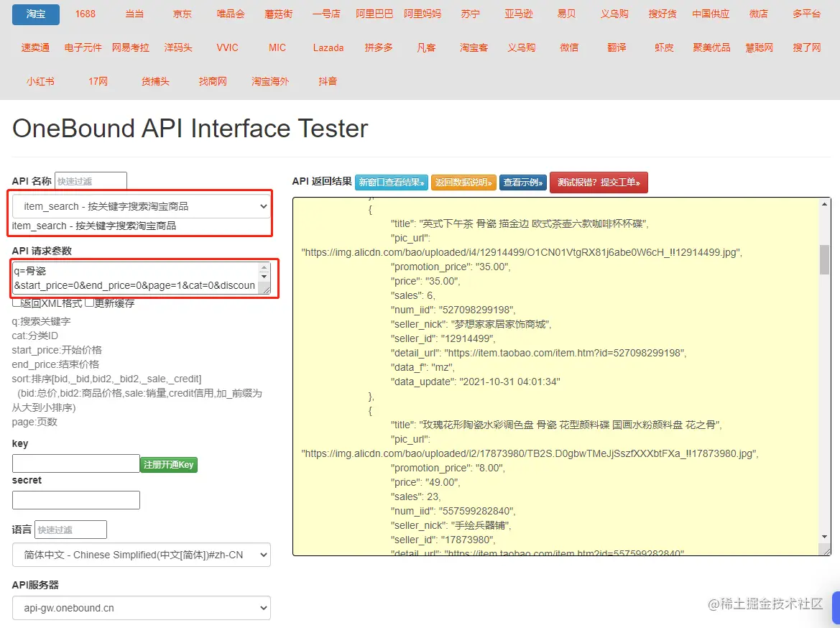Open 返回数据说明 button

pos(463,183)
